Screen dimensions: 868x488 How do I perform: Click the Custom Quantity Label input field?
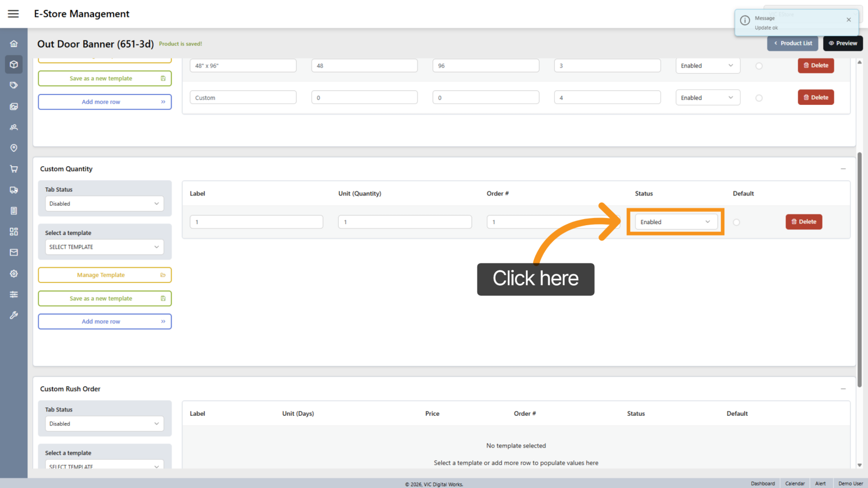(256, 222)
